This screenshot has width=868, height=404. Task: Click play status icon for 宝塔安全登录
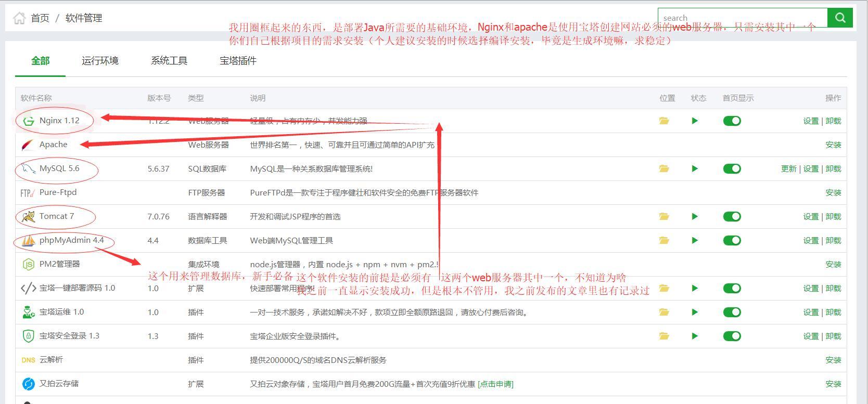[694, 336]
